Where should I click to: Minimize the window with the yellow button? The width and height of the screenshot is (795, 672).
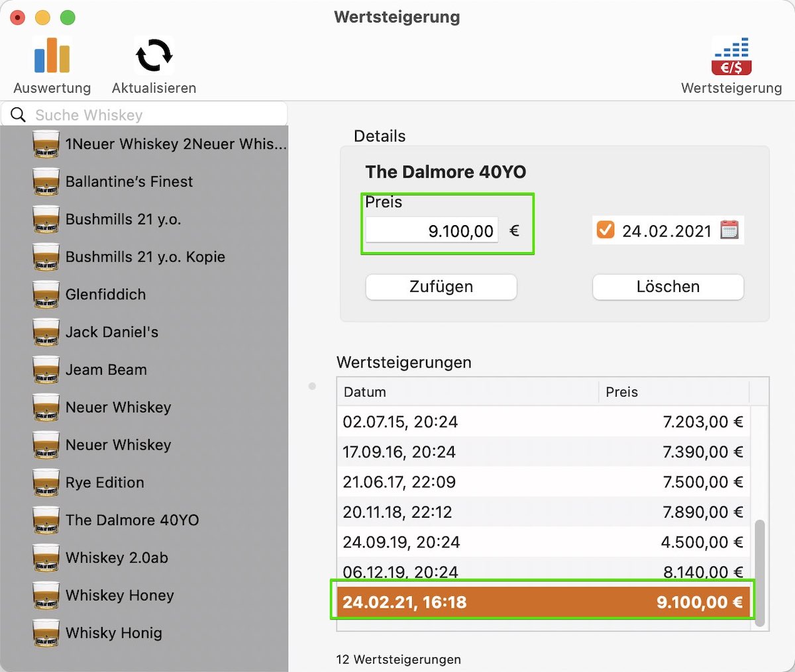point(42,17)
